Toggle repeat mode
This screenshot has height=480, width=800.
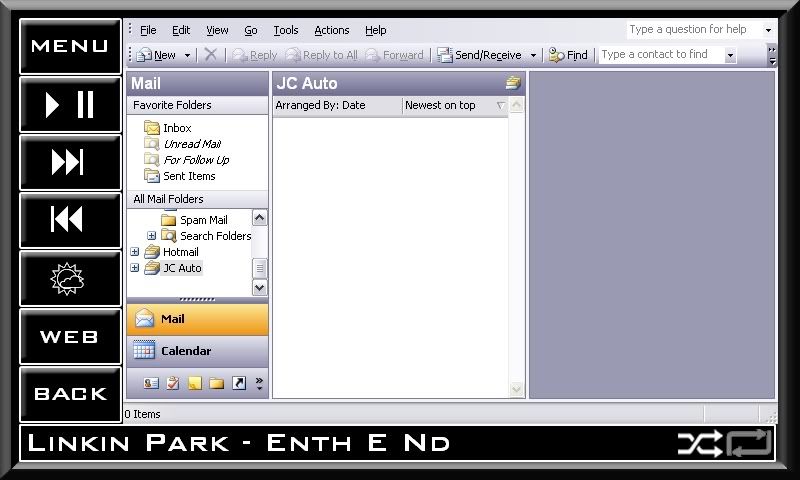pos(749,443)
